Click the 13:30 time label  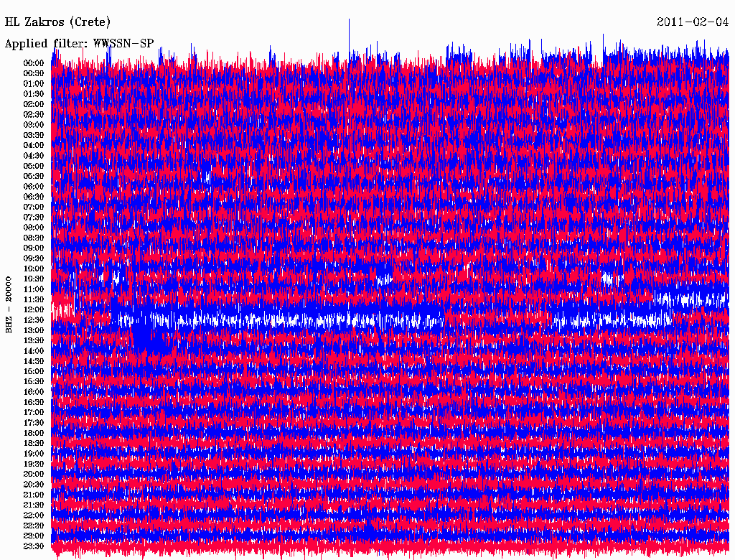34,341
